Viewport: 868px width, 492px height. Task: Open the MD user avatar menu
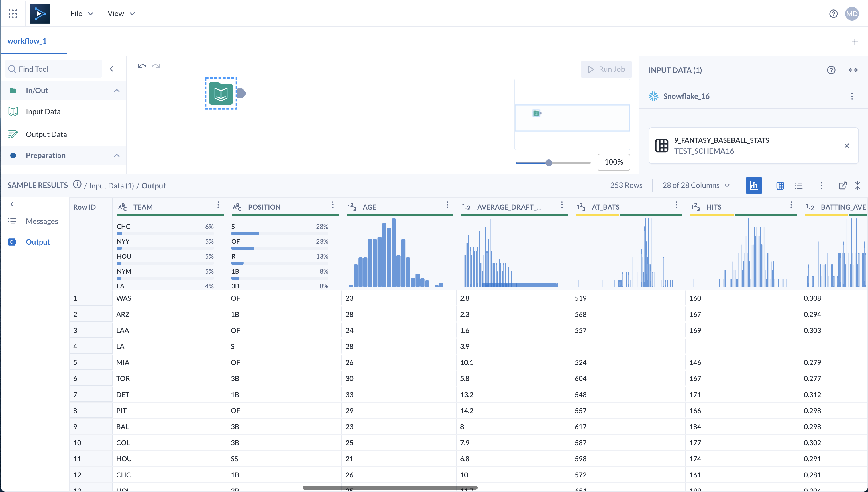852,13
